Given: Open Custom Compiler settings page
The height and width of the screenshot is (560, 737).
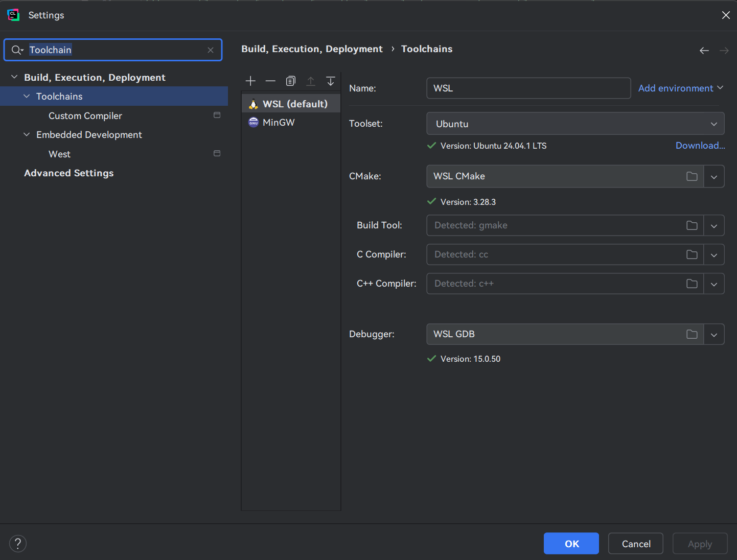Looking at the screenshot, I should click(85, 116).
